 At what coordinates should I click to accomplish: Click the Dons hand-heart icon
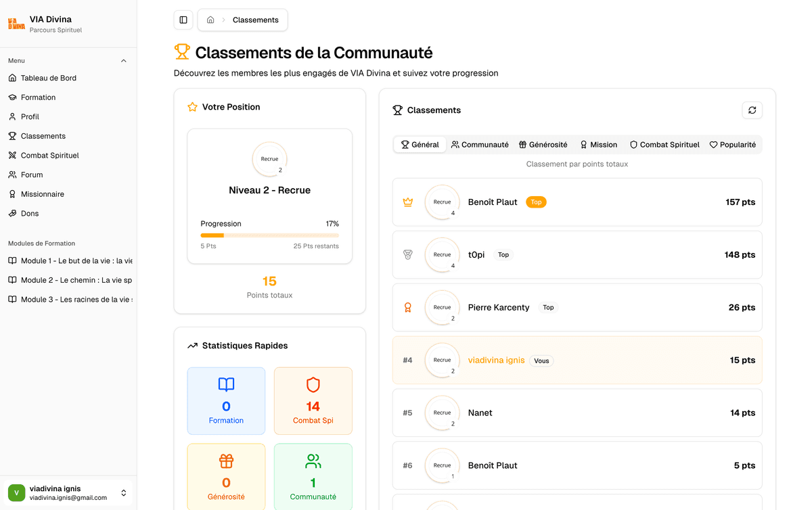coord(12,213)
